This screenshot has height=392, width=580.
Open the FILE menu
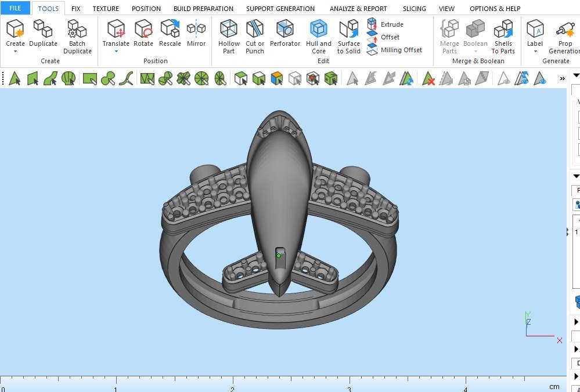click(x=15, y=9)
